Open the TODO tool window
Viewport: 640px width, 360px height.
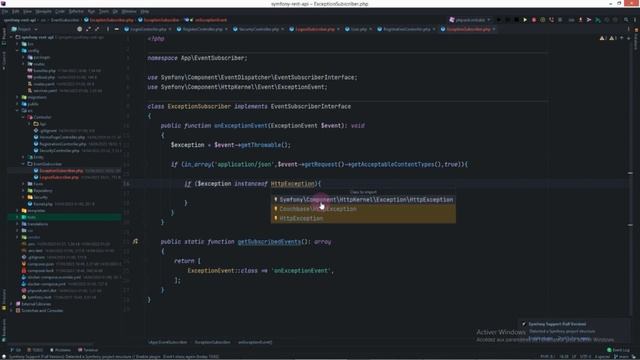pyautogui.click(x=35, y=350)
